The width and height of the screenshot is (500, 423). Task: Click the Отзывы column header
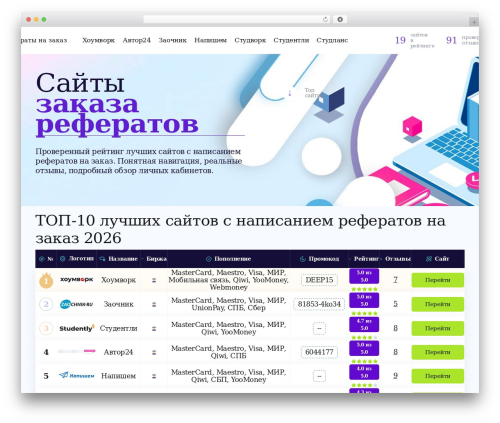coord(396,259)
